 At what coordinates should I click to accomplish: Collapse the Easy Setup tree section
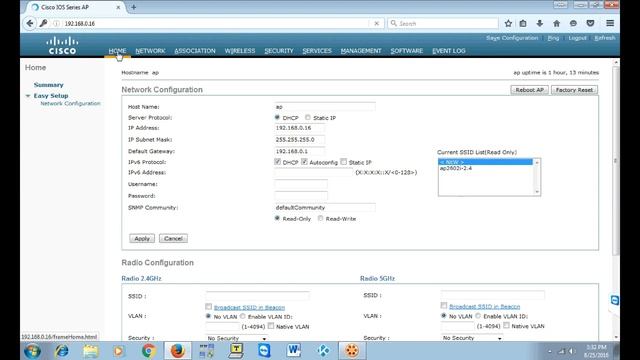pyautogui.click(x=28, y=96)
